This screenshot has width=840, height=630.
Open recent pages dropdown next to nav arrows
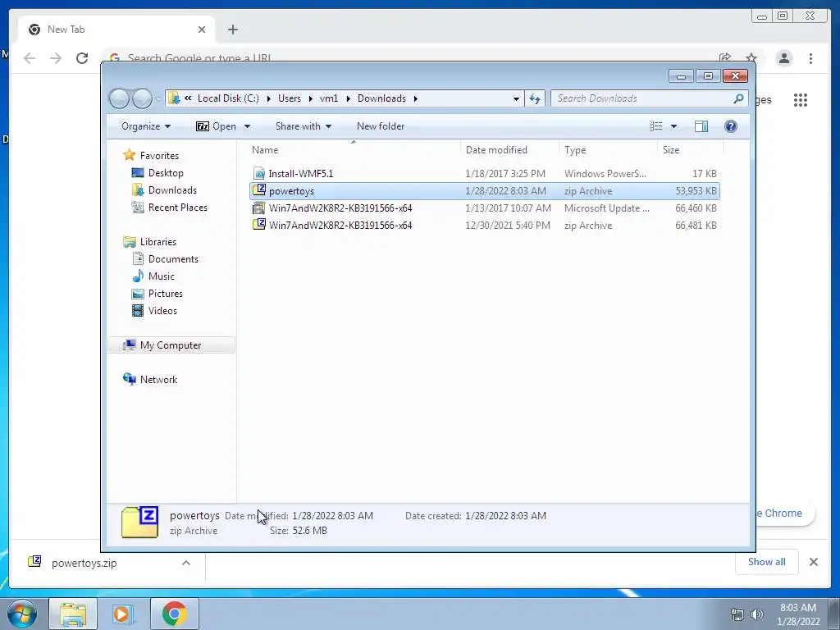[x=158, y=99]
